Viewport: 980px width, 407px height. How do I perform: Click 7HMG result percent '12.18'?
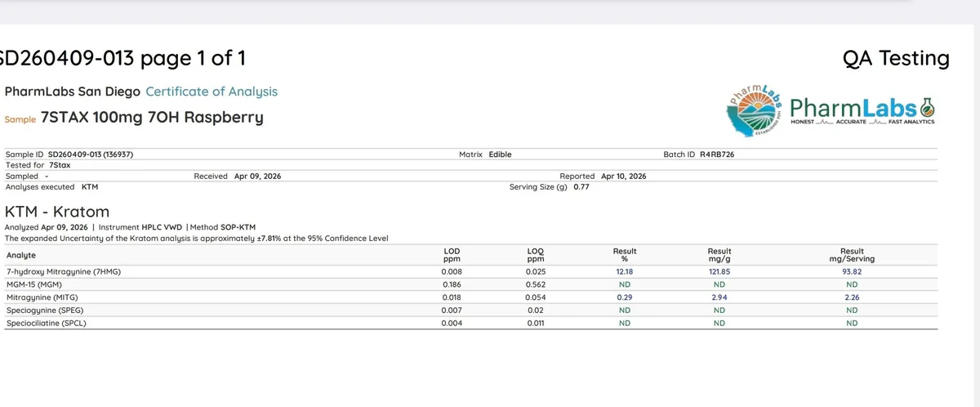pos(625,271)
